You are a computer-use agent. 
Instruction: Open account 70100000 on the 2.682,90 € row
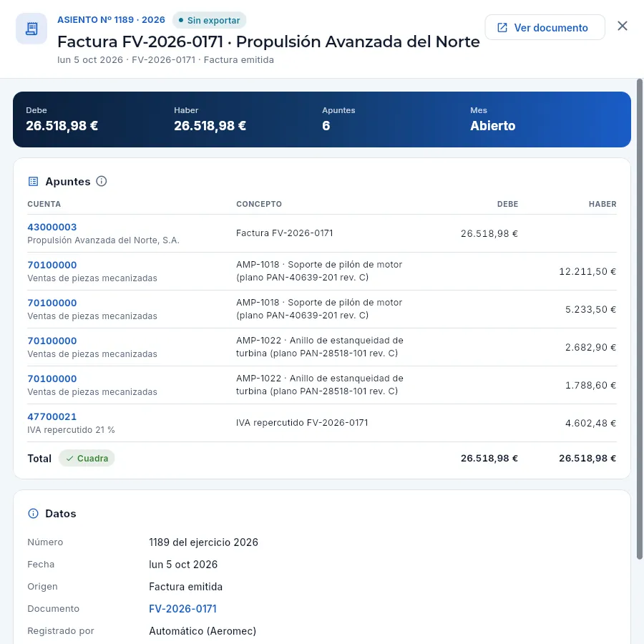pos(52,341)
